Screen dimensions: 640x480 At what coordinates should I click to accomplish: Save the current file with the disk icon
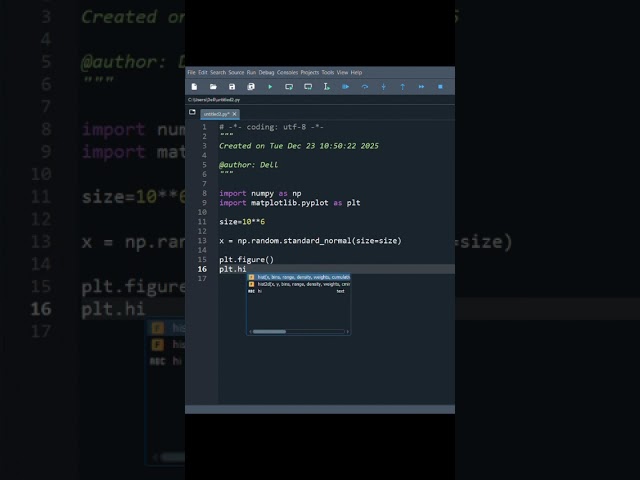coord(232,87)
